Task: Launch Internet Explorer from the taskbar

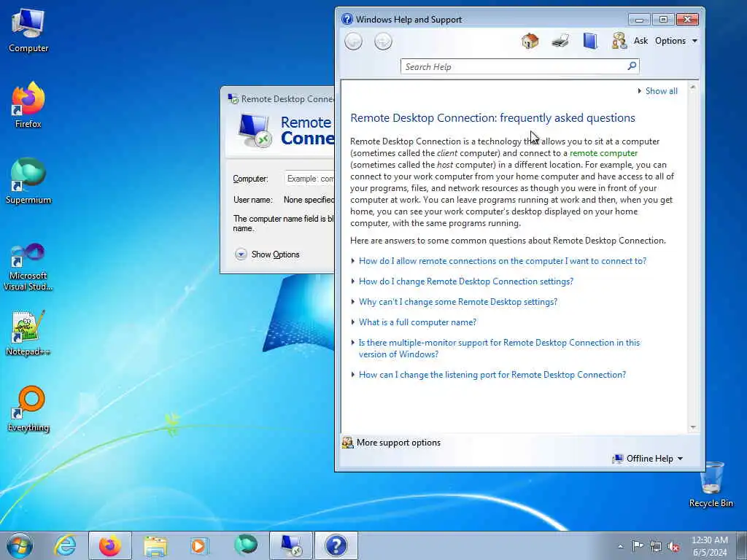Action: point(65,545)
